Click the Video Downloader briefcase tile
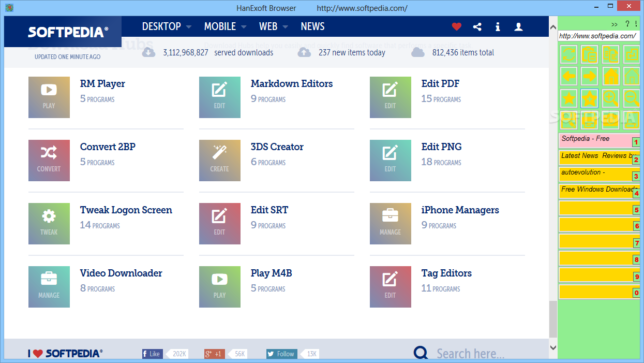This screenshot has height=363, width=644. (49, 287)
